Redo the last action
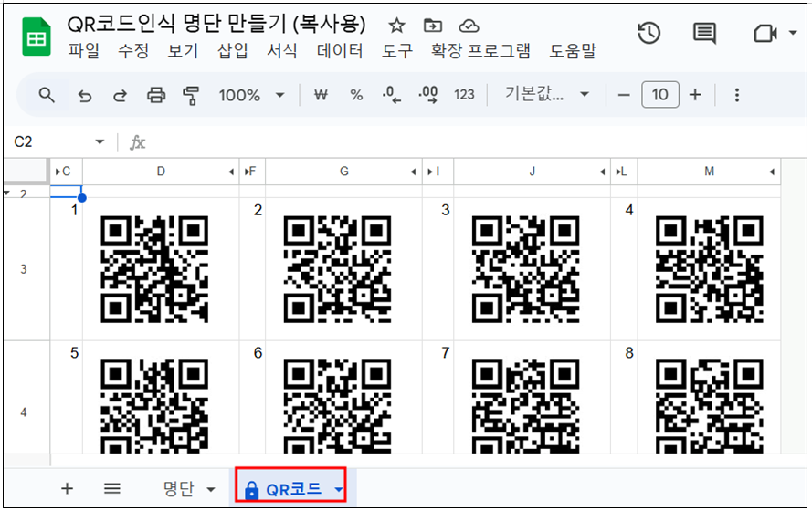Image resolution: width=812 pixels, height=511 pixels. [x=121, y=96]
